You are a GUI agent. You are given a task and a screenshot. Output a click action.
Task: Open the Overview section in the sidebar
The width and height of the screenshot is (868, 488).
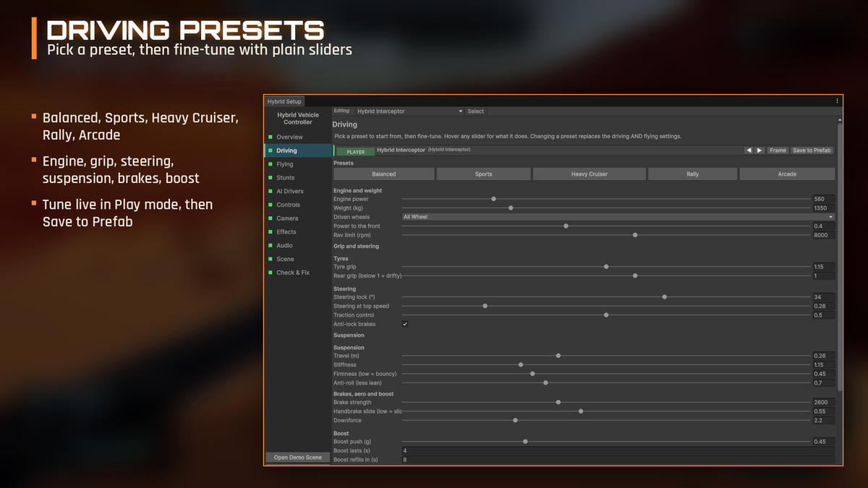tap(297, 137)
